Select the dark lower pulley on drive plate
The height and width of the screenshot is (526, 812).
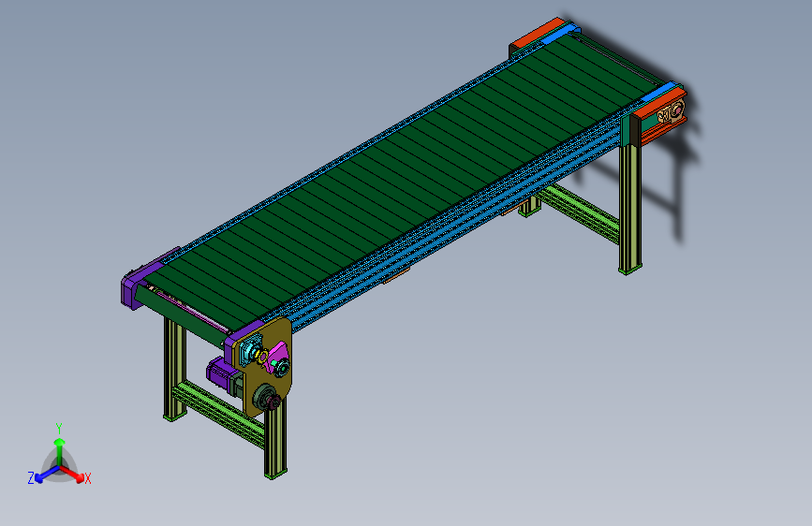tap(266, 398)
